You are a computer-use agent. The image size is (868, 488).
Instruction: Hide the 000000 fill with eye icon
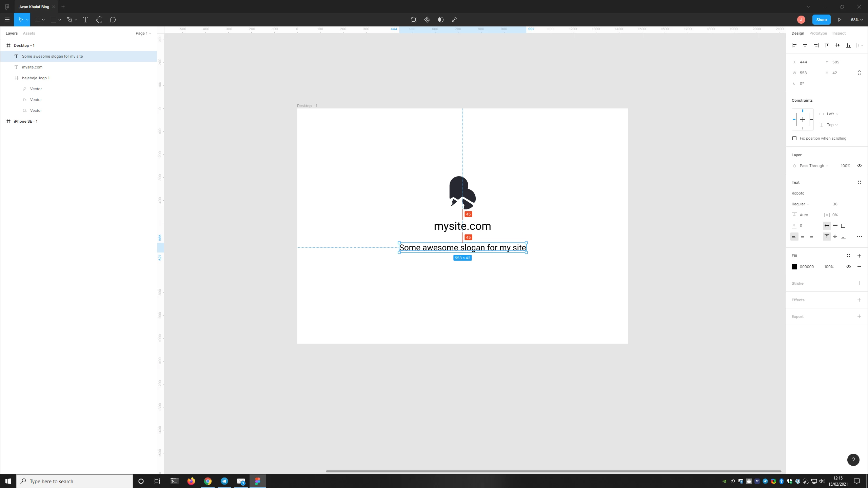tap(848, 267)
